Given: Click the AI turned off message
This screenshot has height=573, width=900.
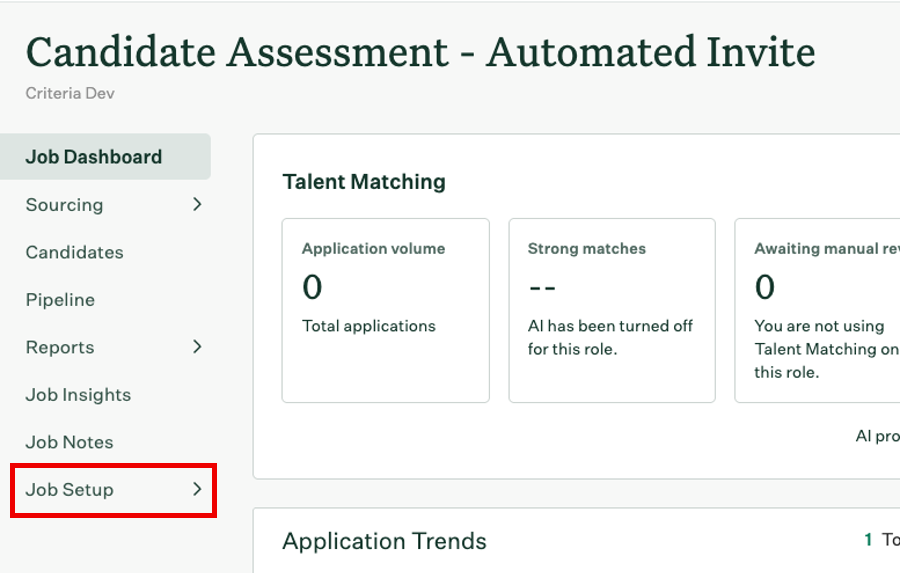Looking at the screenshot, I should point(610,337).
